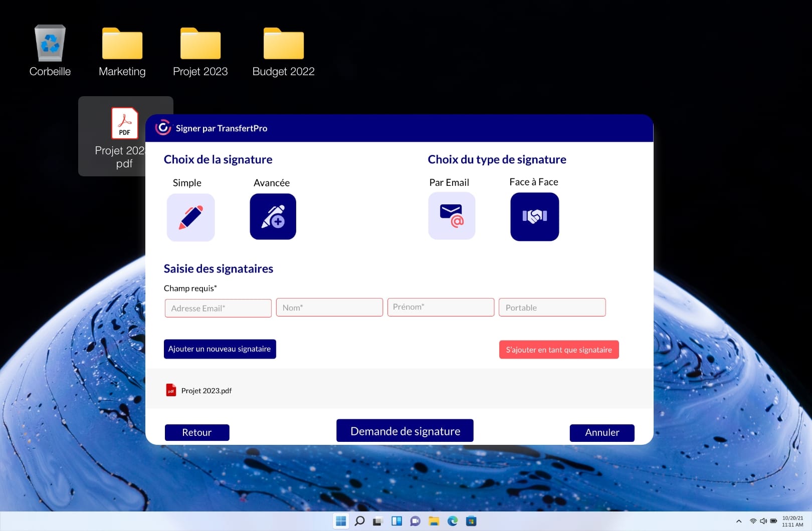Click the Avancée label
This screenshot has width=812, height=531.
272,183
